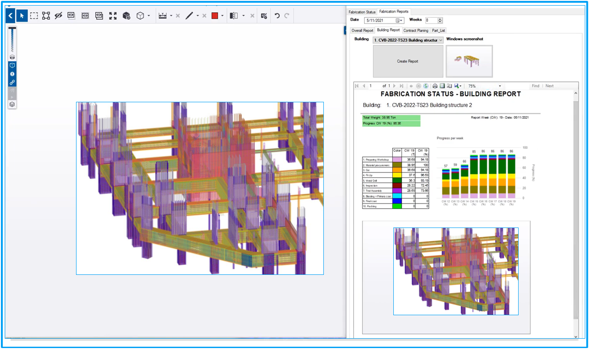Open the Building selection combo box

pos(408,40)
